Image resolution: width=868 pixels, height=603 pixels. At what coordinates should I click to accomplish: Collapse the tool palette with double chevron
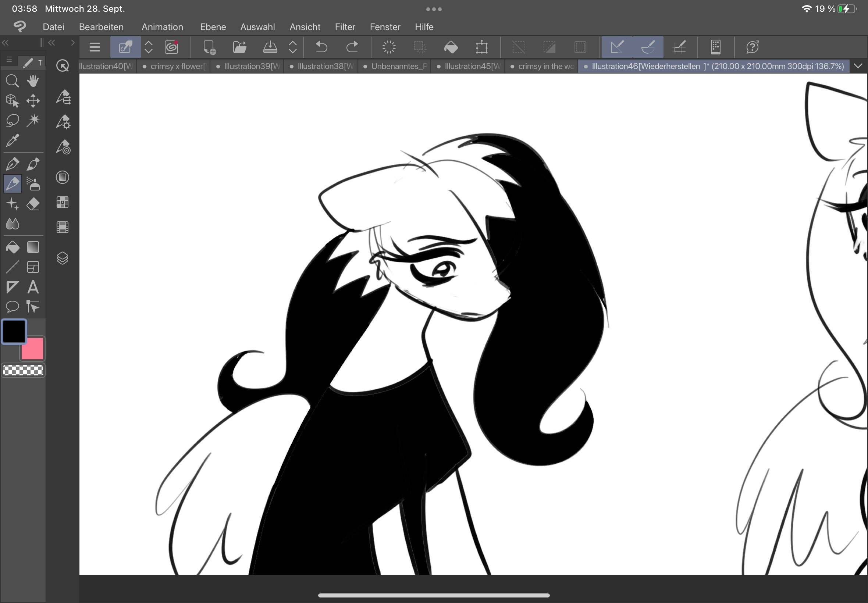[x=5, y=43]
